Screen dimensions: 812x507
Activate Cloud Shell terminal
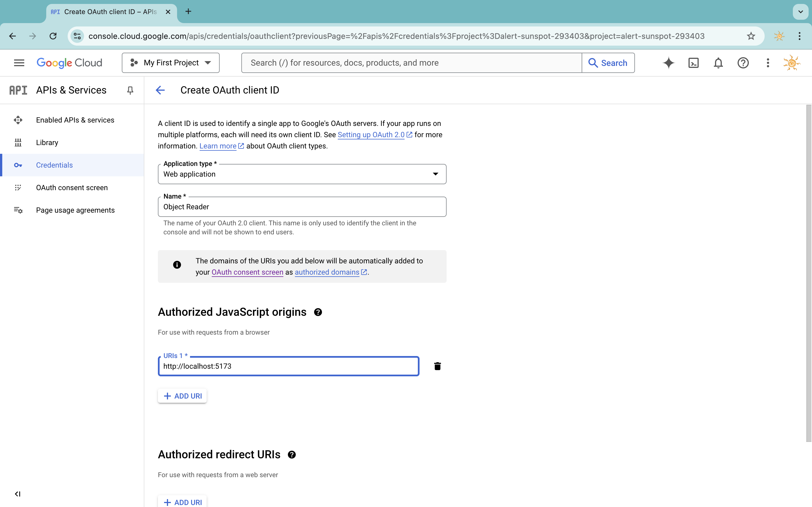[694, 63]
